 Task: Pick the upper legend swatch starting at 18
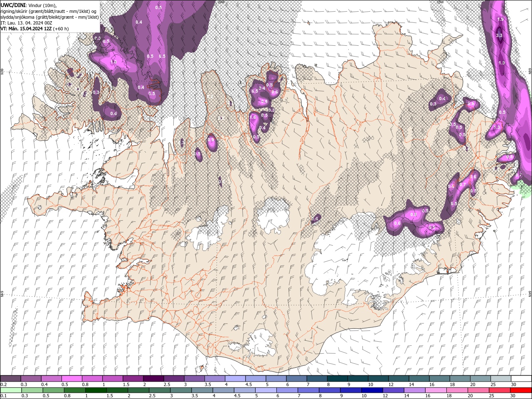[460, 379]
